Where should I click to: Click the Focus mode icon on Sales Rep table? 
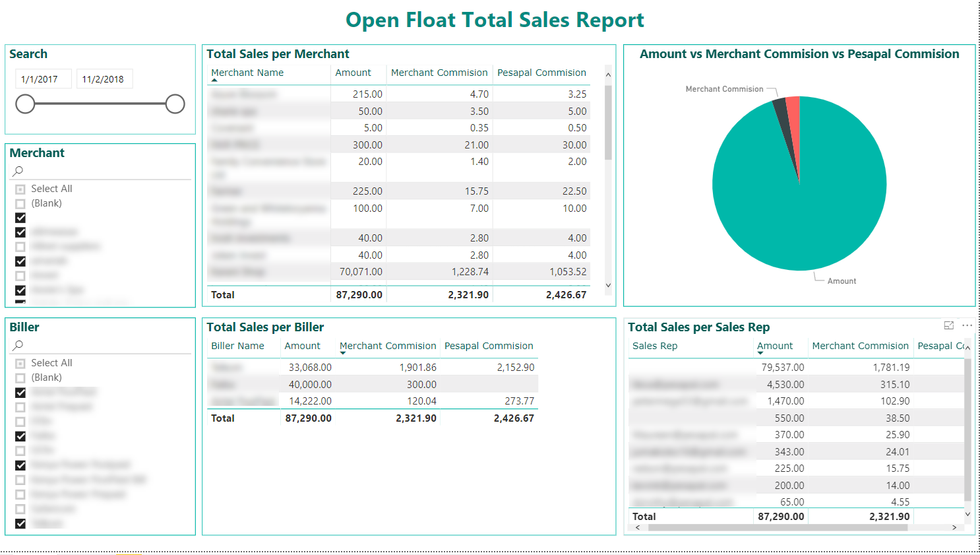pos(949,325)
